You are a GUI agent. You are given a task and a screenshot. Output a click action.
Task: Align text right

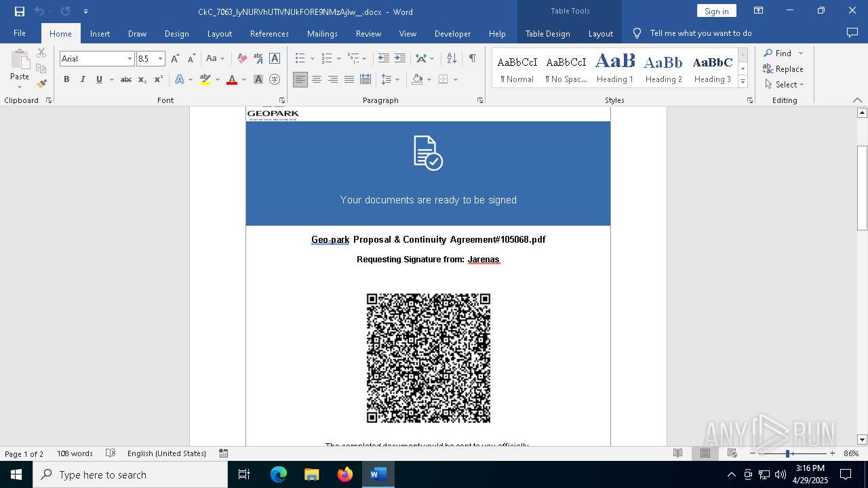333,79
